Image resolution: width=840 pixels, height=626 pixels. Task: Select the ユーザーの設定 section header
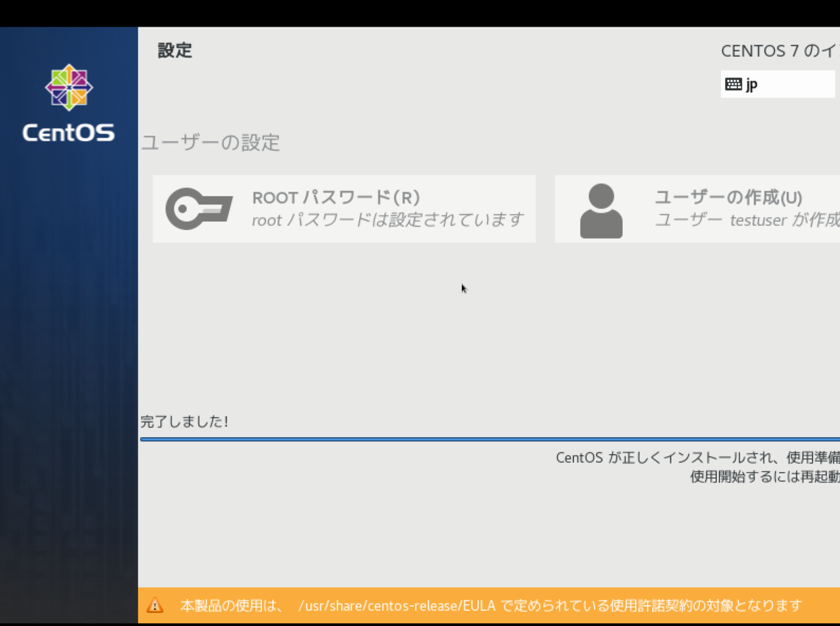pos(210,143)
